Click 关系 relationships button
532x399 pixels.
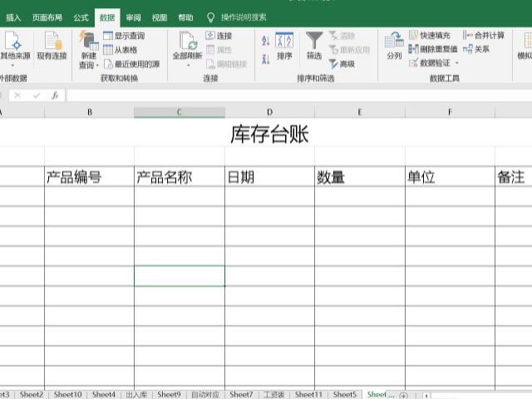click(x=476, y=49)
